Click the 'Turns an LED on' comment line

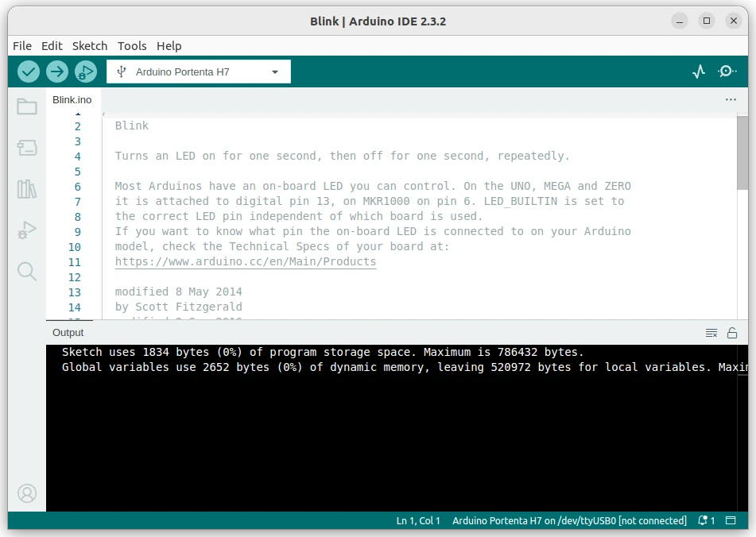coord(343,156)
